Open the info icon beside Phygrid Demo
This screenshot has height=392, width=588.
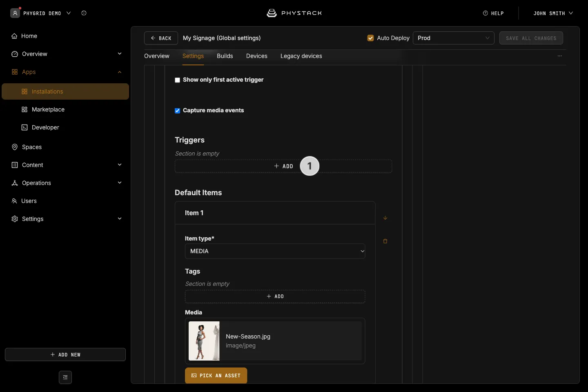pos(84,13)
